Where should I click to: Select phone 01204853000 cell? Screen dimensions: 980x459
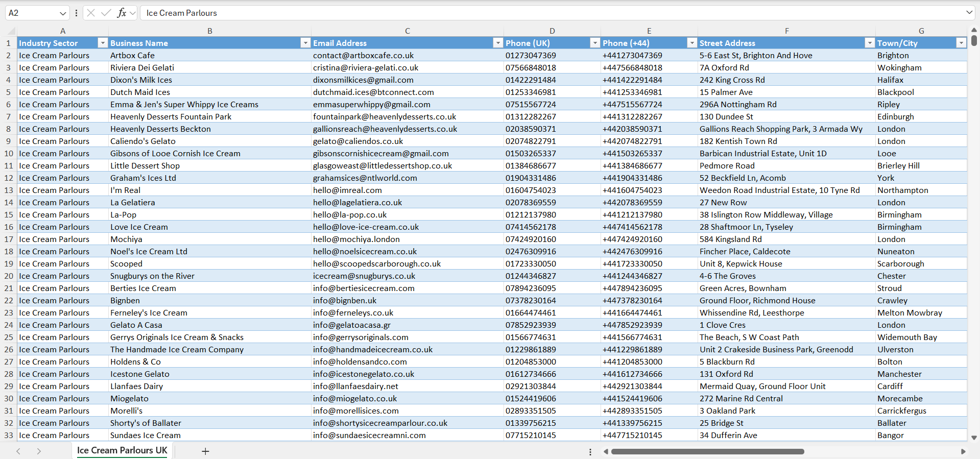coord(552,361)
